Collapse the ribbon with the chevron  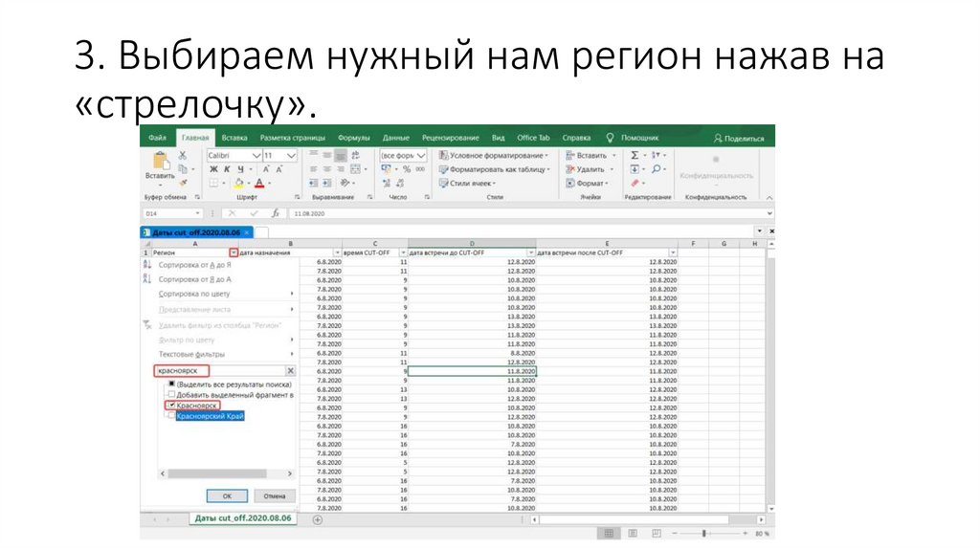(x=769, y=197)
